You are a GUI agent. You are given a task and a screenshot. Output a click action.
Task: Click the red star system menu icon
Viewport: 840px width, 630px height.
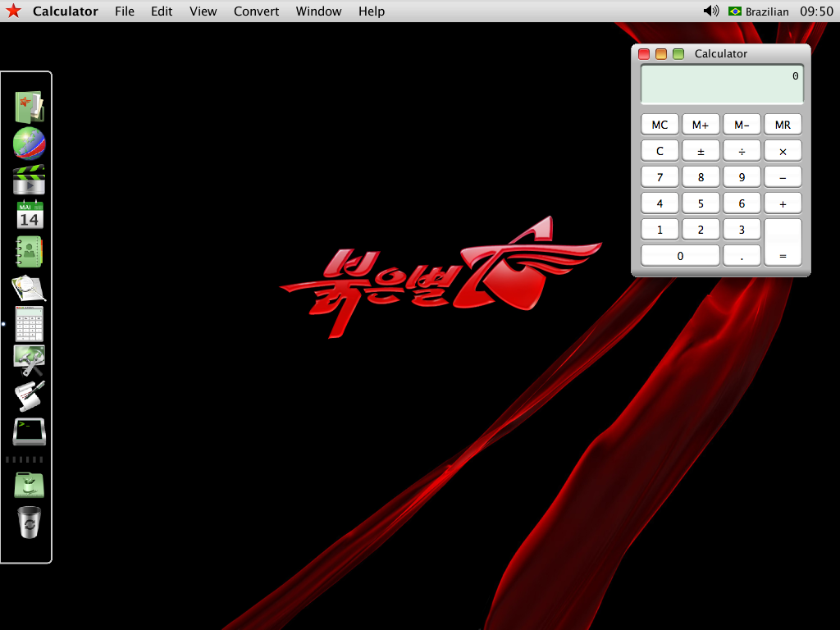click(13, 11)
